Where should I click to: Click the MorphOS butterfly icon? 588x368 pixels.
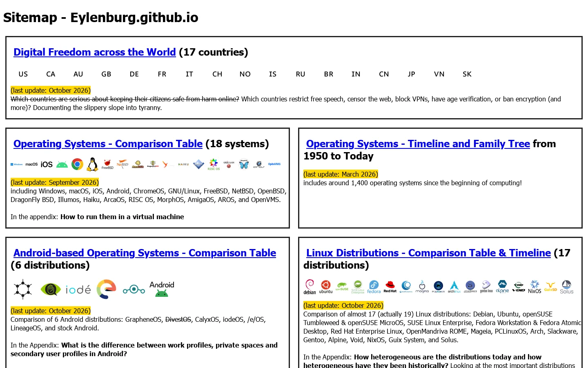click(244, 164)
